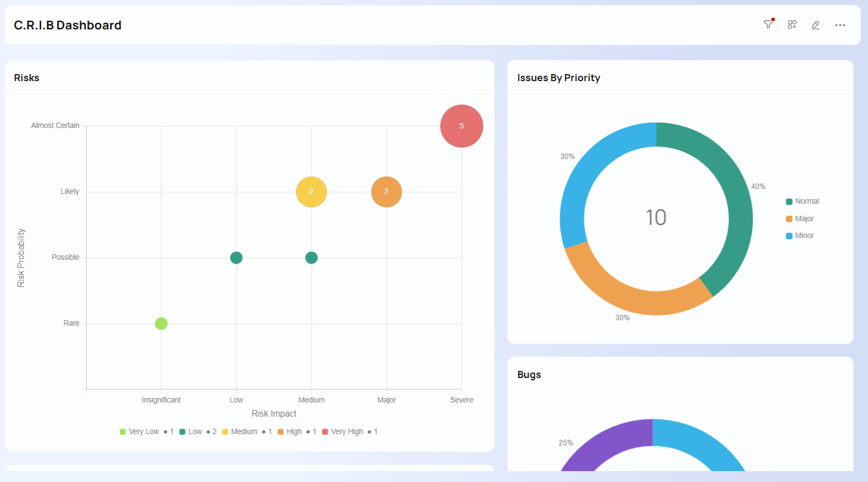Click the red bubble labeled 3
This screenshot has width=868, height=482.
tap(462, 126)
